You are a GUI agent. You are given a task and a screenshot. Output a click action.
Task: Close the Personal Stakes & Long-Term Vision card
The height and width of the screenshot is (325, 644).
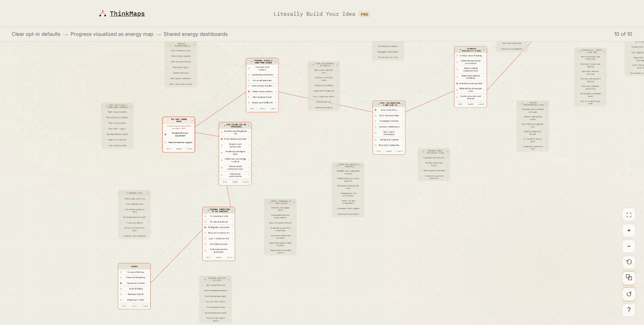click(276, 61)
